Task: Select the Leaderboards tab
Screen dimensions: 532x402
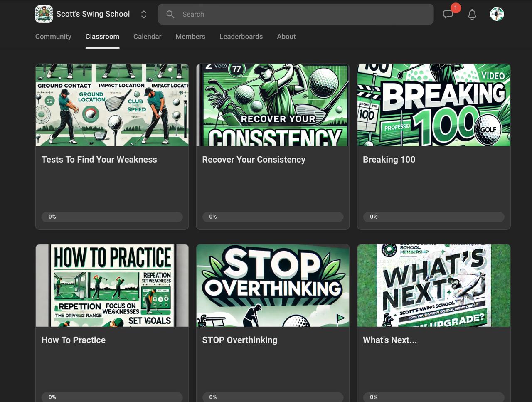Action: tap(241, 37)
